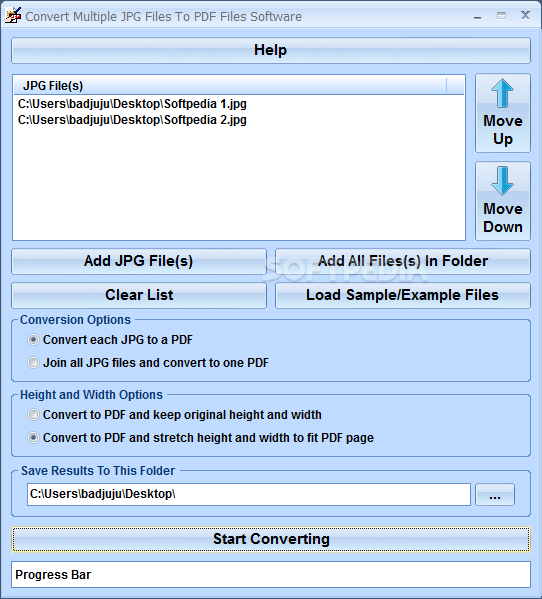Click the Move Up arrow button
Image resolution: width=542 pixels, height=599 pixels.
(503, 113)
